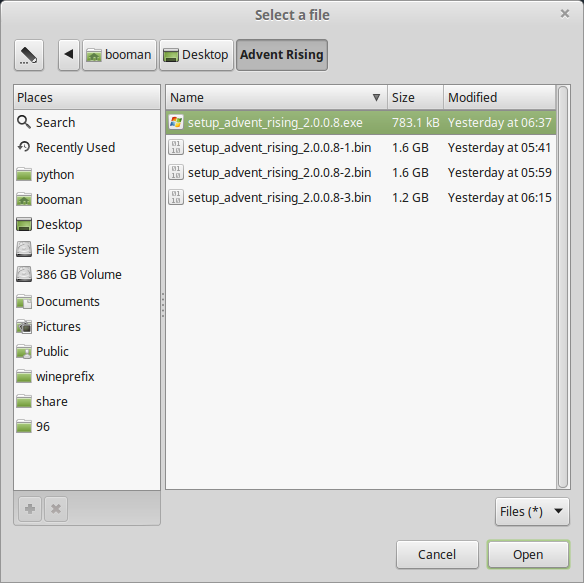Click the Search magnifier icon in Places
This screenshot has width=584, height=583.
[24, 122]
